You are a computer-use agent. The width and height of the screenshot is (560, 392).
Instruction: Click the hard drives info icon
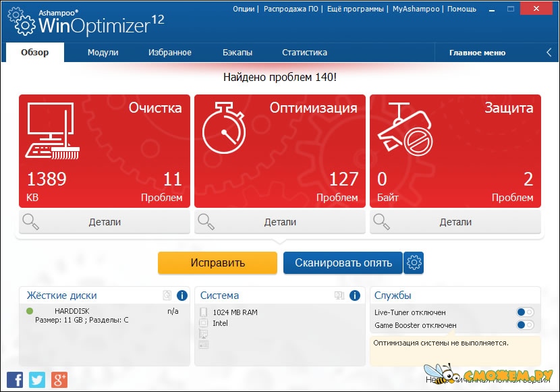click(x=181, y=296)
